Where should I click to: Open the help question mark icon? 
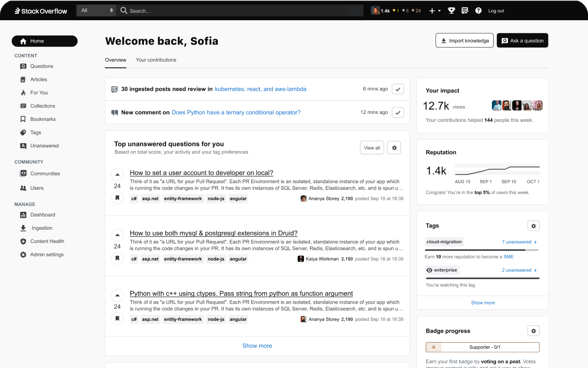point(478,10)
